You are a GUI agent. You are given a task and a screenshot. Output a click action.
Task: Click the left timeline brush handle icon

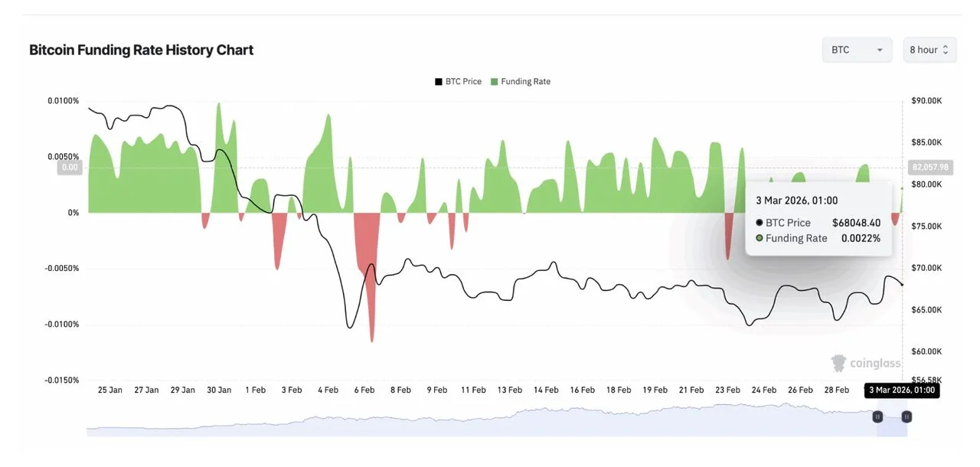(x=877, y=416)
